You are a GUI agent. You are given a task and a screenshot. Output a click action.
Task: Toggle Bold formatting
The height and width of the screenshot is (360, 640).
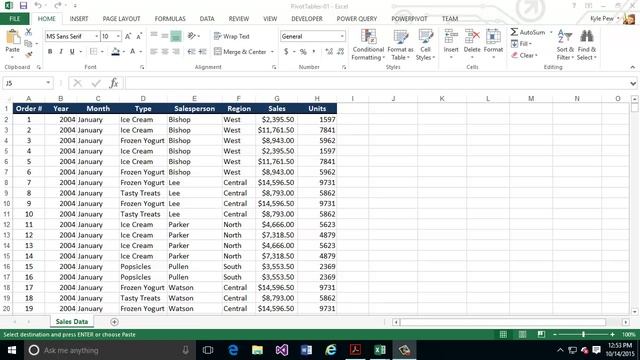point(50,52)
